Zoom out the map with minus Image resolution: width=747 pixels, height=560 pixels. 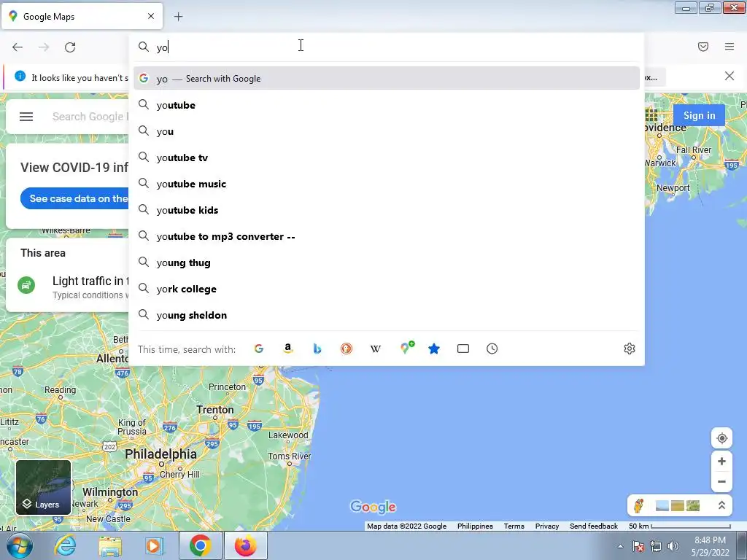[721, 481]
